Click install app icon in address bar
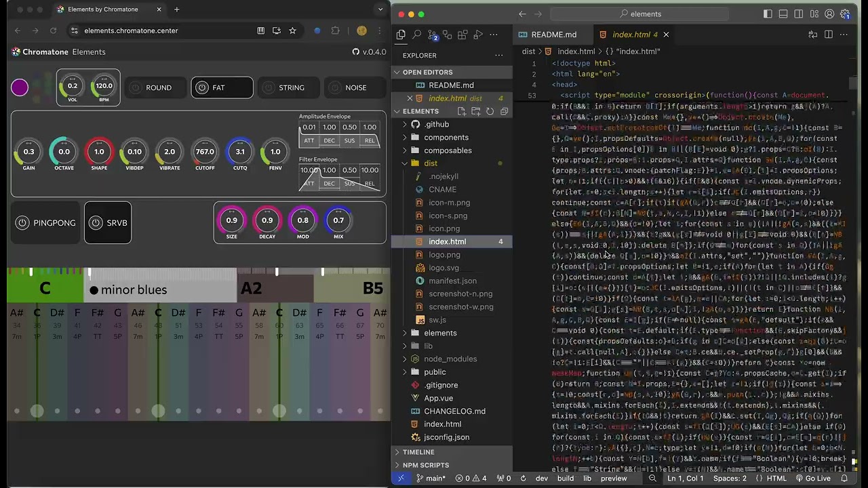The image size is (868, 488). point(277,30)
